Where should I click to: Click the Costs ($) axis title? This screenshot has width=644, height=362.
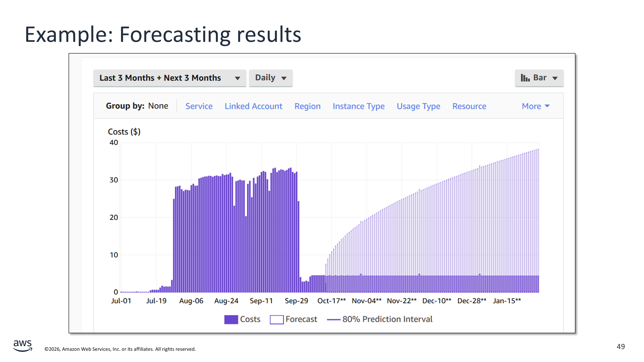(x=124, y=132)
